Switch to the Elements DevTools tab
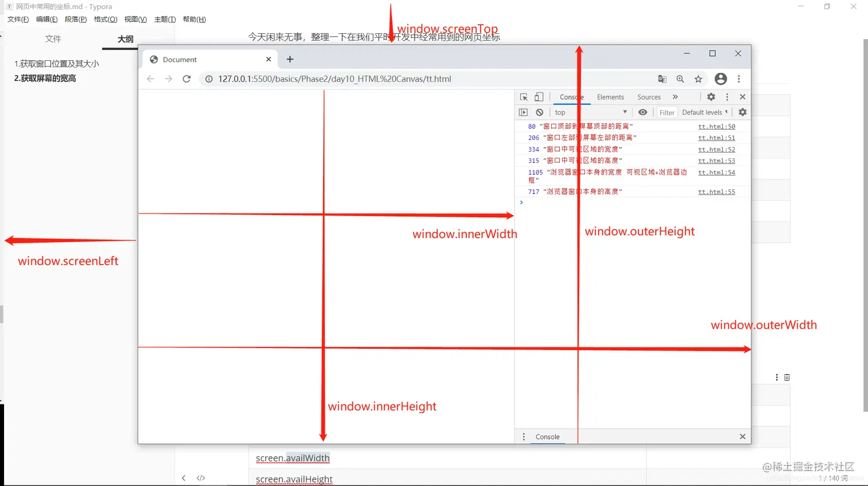This screenshot has height=486, width=868. pos(610,97)
